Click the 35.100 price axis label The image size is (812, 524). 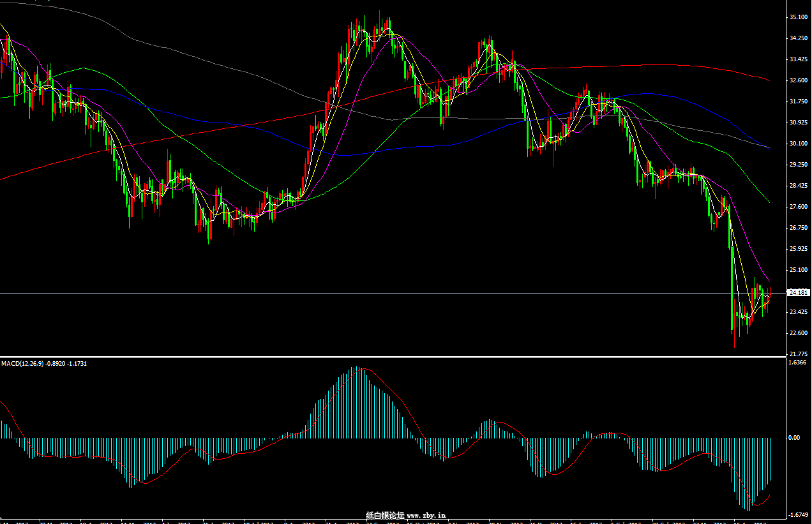[x=798, y=17]
